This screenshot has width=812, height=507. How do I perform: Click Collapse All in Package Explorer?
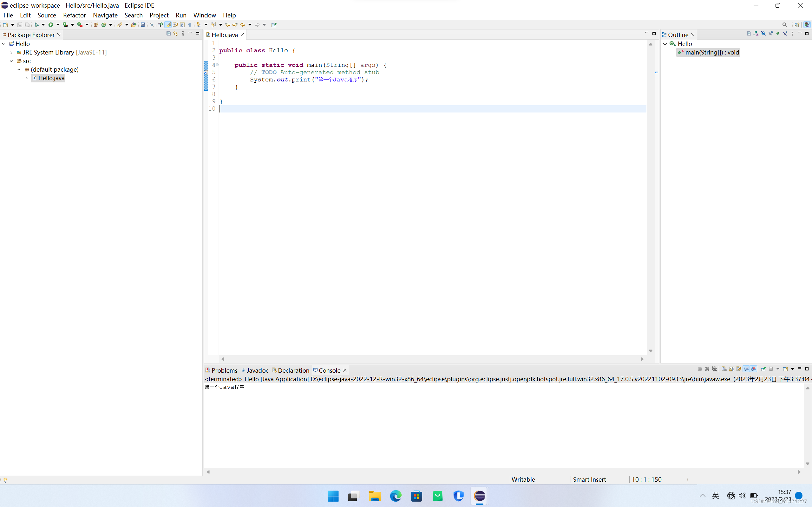pos(168,34)
